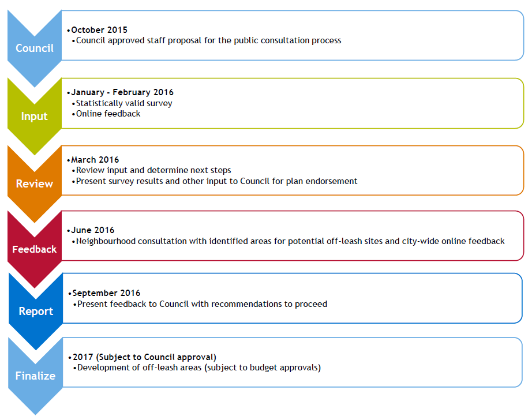
Task: Click the dark blue Report chevron arrow
Action: click(x=36, y=311)
